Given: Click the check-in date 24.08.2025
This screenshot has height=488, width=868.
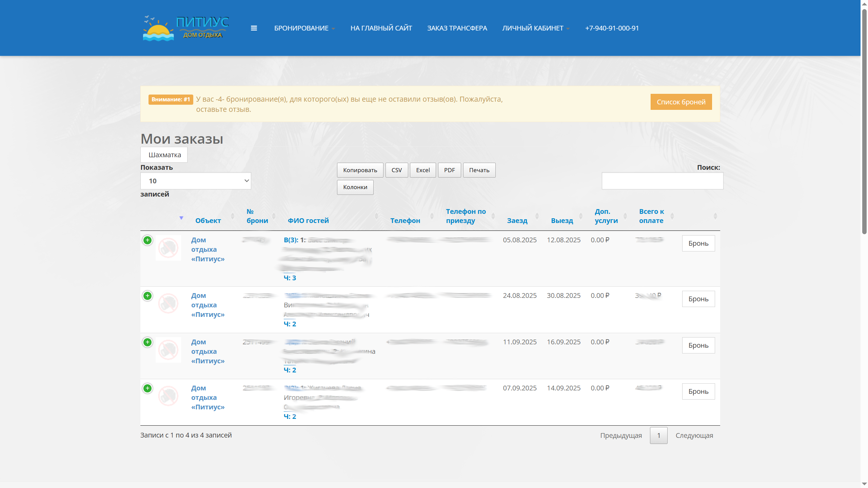Looking at the screenshot, I should [520, 296].
